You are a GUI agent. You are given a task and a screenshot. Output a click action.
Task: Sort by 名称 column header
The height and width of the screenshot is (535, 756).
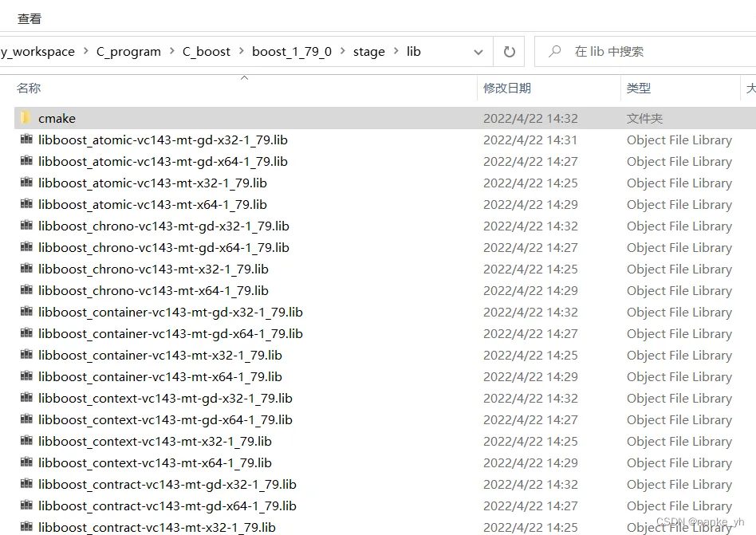[29, 89]
